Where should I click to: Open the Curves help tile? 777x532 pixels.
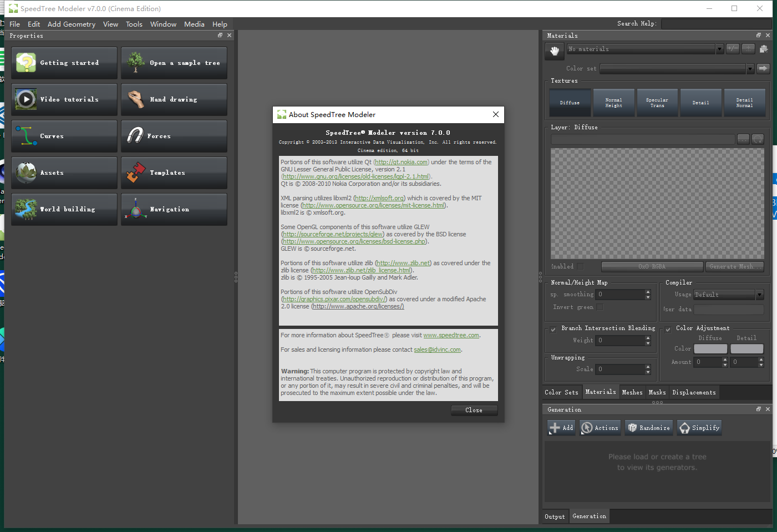click(x=64, y=136)
